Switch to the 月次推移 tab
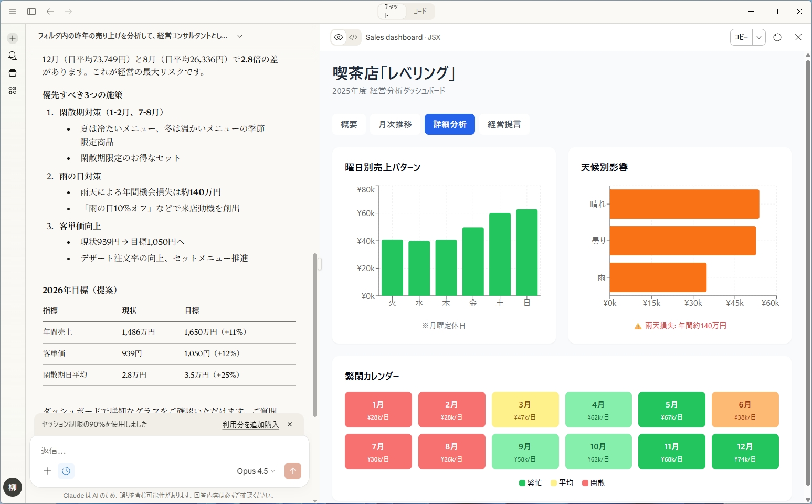This screenshot has height=504, width=812. click(395, 124)
